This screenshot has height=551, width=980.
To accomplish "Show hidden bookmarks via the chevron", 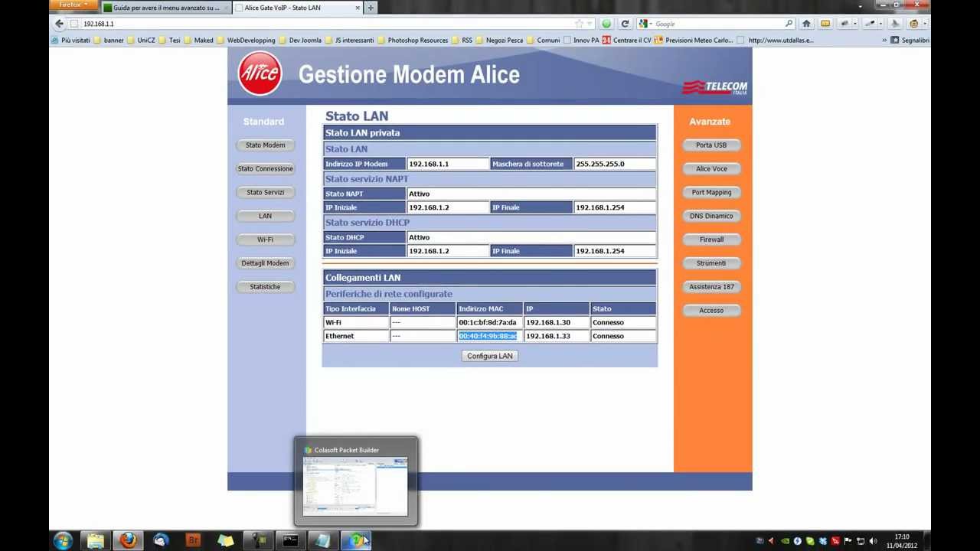I will point(884,40).
